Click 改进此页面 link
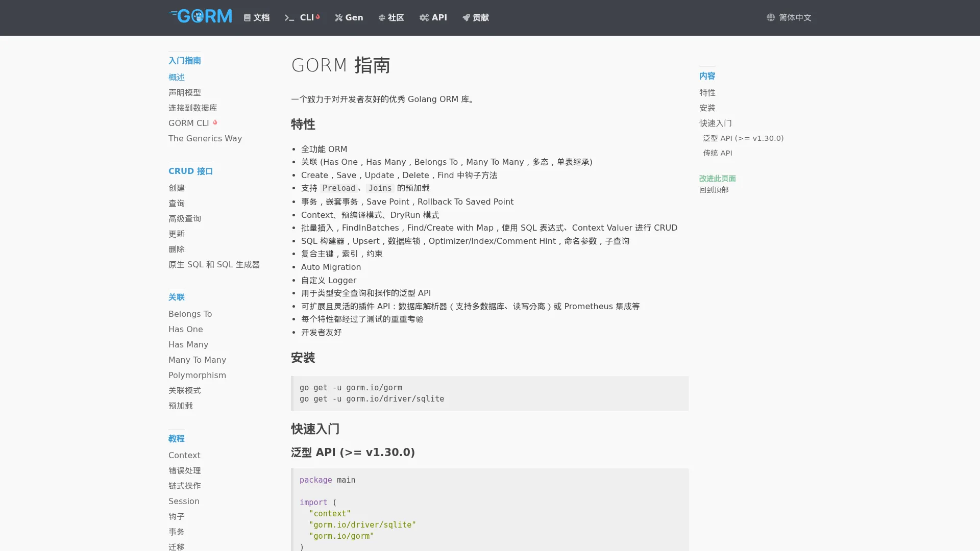Viewport: 980px width, 551px height. coord(718,178)
